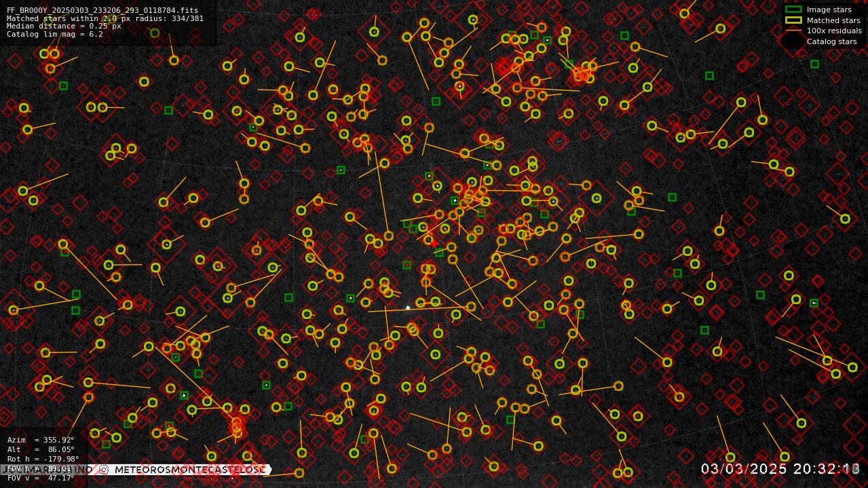Click the 'Rot h = -179.98°' value
This screenshot has width=868, height=488.
[43, 459]
